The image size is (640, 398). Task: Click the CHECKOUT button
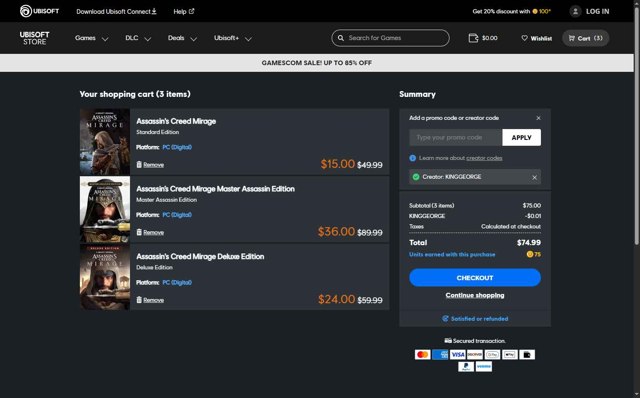[x=475, y=278]
